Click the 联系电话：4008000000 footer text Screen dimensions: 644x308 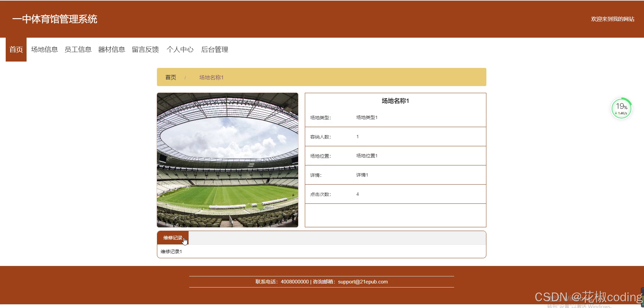click(282, 282)
